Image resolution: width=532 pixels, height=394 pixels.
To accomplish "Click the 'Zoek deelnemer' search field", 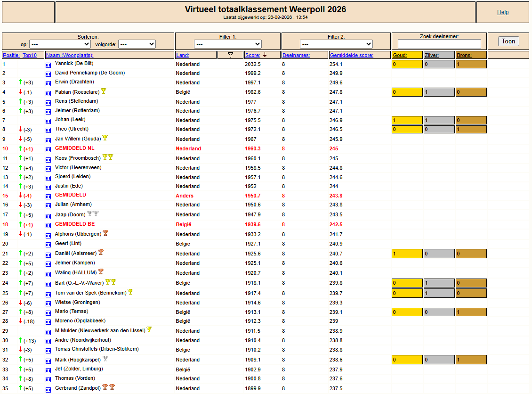I will tap(439, 44).
